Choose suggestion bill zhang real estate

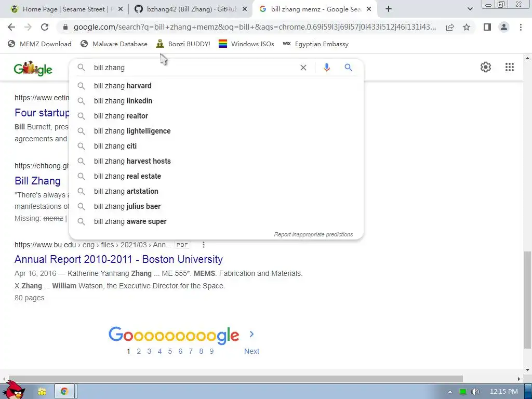216,176
